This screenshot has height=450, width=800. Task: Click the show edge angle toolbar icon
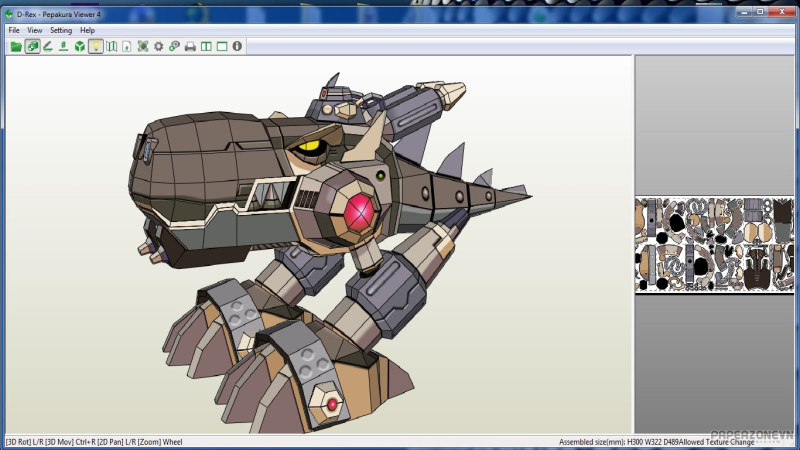[48, 46]
